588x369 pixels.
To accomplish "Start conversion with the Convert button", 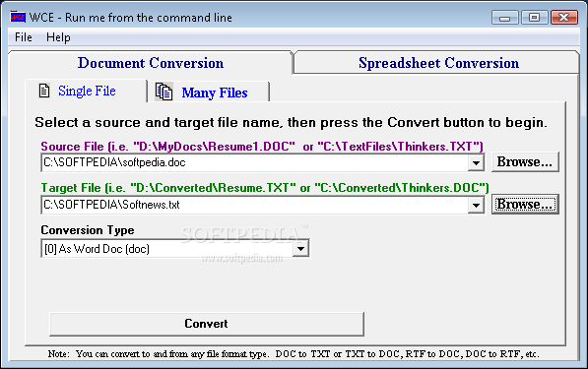I will click(x=207, y=324).
